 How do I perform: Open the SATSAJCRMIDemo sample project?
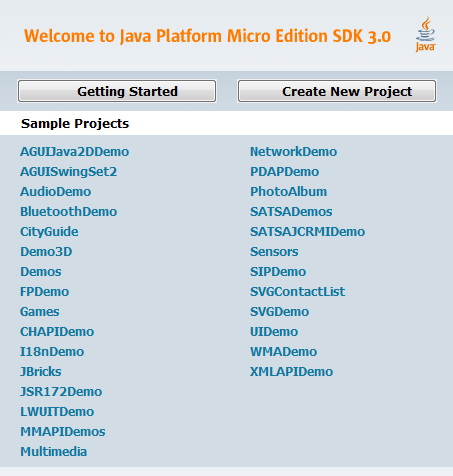pyautogui.click(x=308, y=232)
